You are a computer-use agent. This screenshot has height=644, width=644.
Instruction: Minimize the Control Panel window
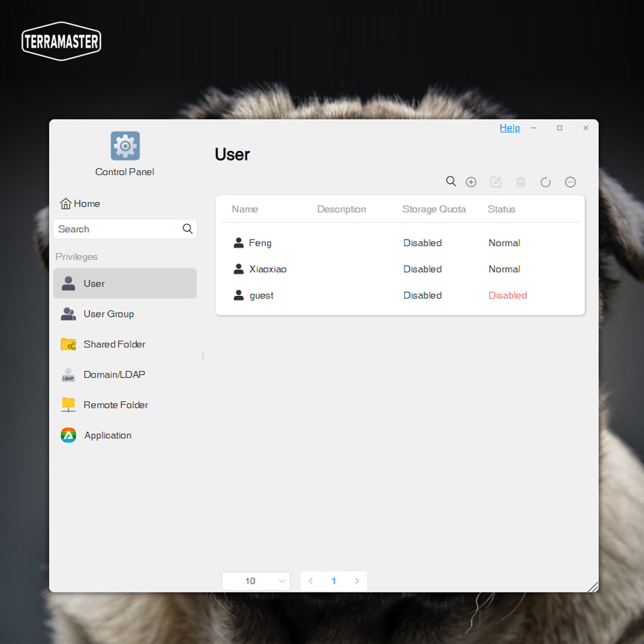[533, 127]
